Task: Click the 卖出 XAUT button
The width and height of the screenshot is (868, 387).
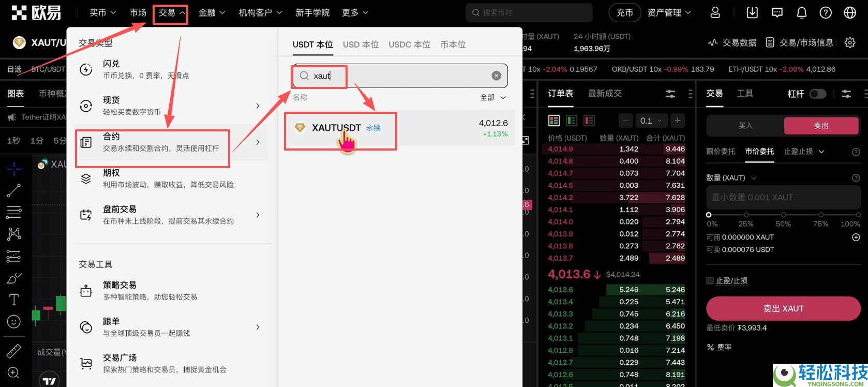Action: coord(783,308)
